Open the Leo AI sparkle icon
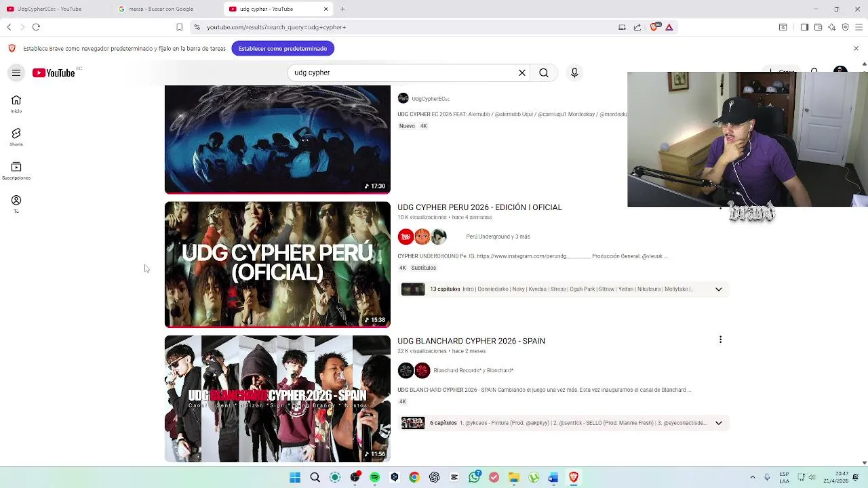The width and height of the screenshot is (868, 488). point(832,27)
